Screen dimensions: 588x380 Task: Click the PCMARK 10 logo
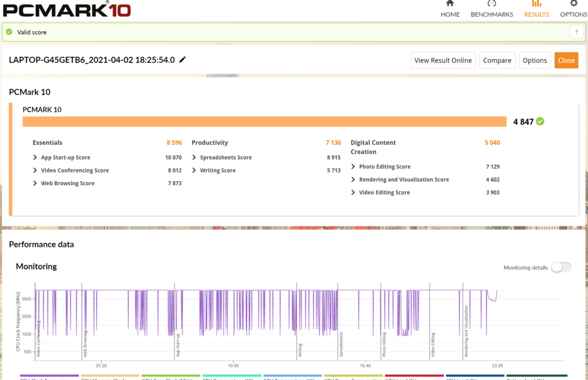67,9
